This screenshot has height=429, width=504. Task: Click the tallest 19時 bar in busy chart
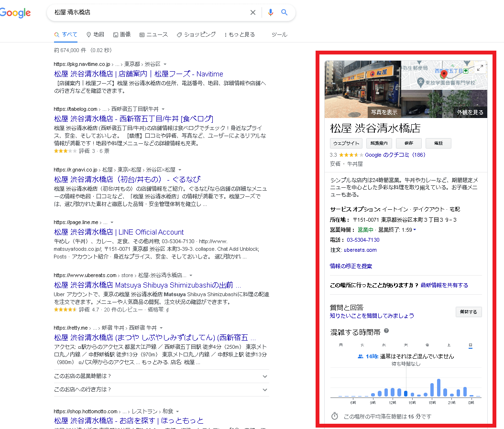(438, 388)
